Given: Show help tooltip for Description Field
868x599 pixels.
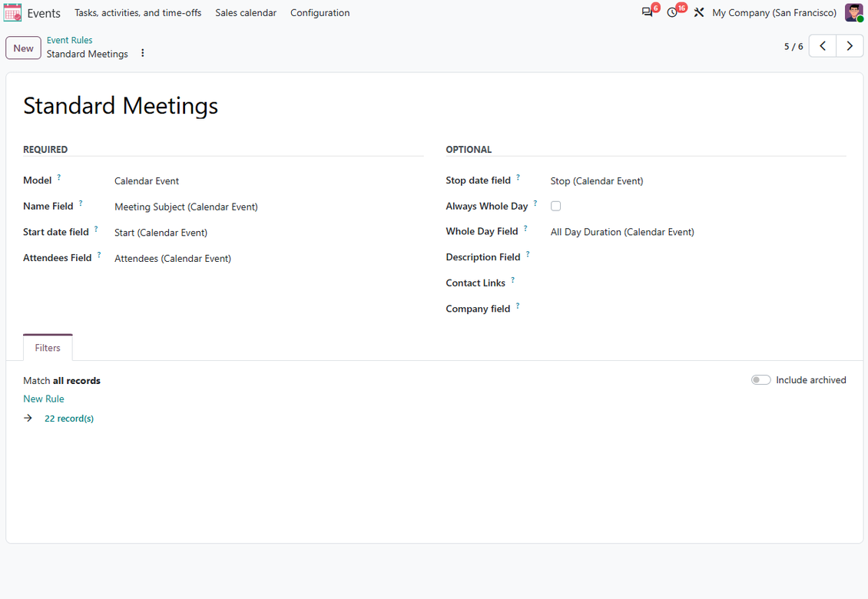Looking at the screenshot, I should 528,254.
